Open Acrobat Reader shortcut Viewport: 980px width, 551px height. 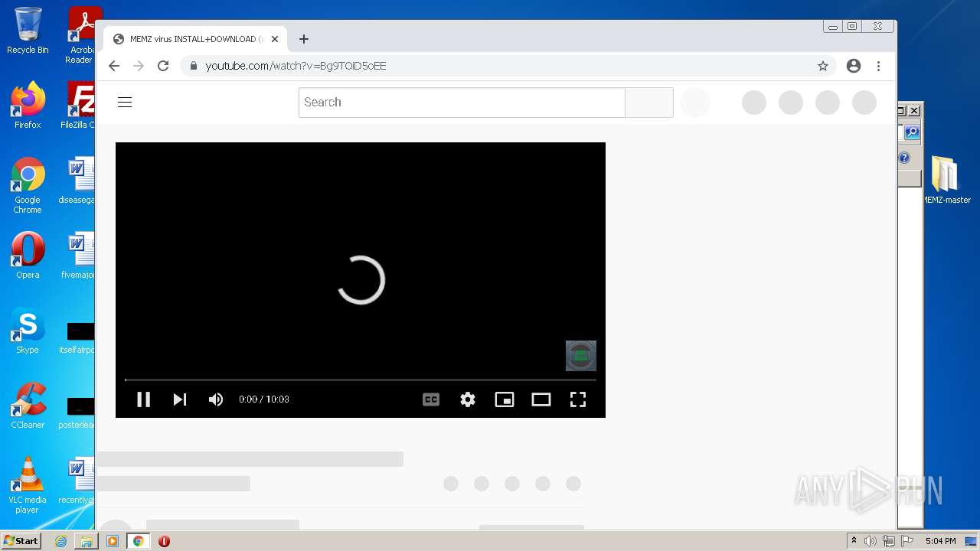[81, 35]
